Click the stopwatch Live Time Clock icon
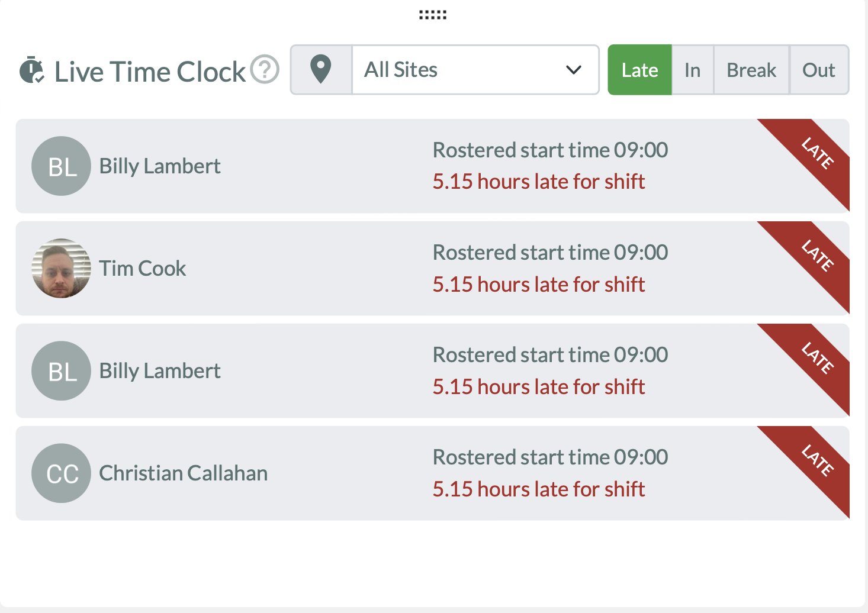Viewport: 868px width, 613px height. pos(33,70)
